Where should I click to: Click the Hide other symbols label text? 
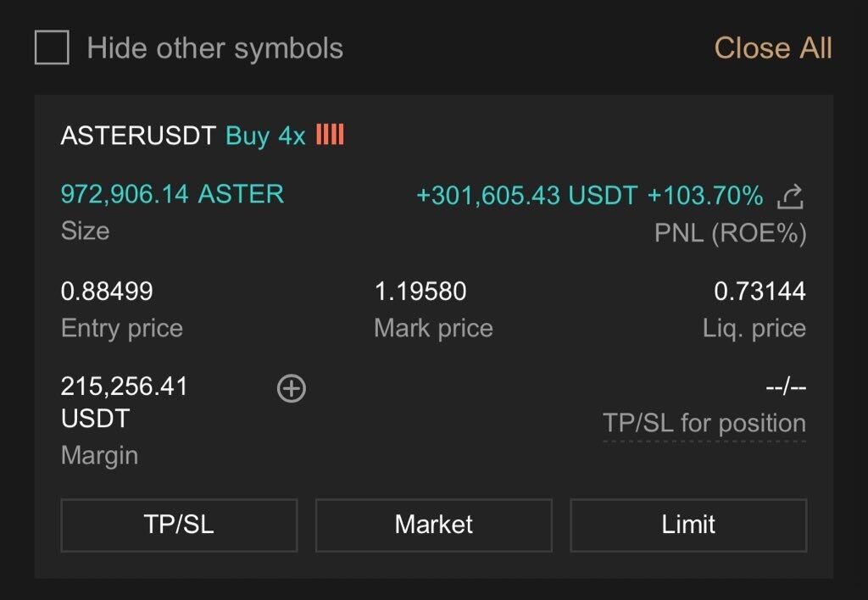214,48
